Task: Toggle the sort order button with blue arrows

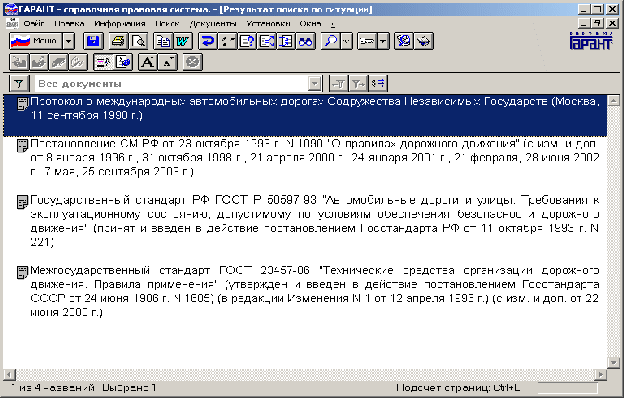Action: (x=378, y=83)
